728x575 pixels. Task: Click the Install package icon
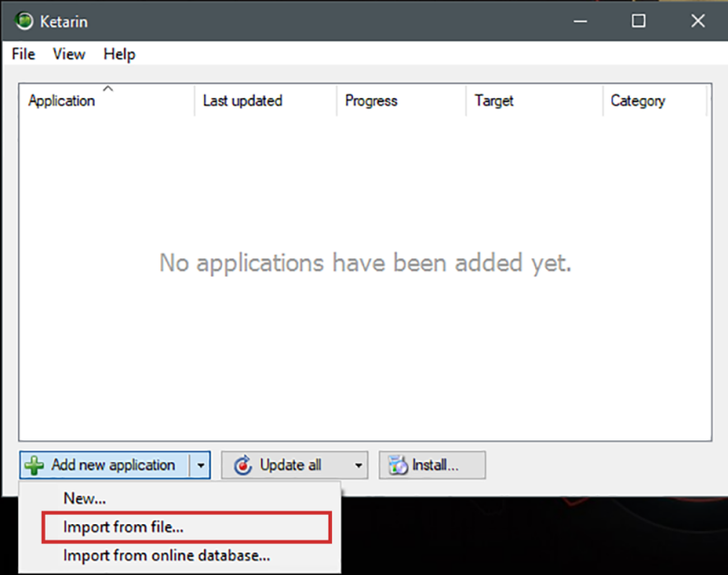(398, 465)
